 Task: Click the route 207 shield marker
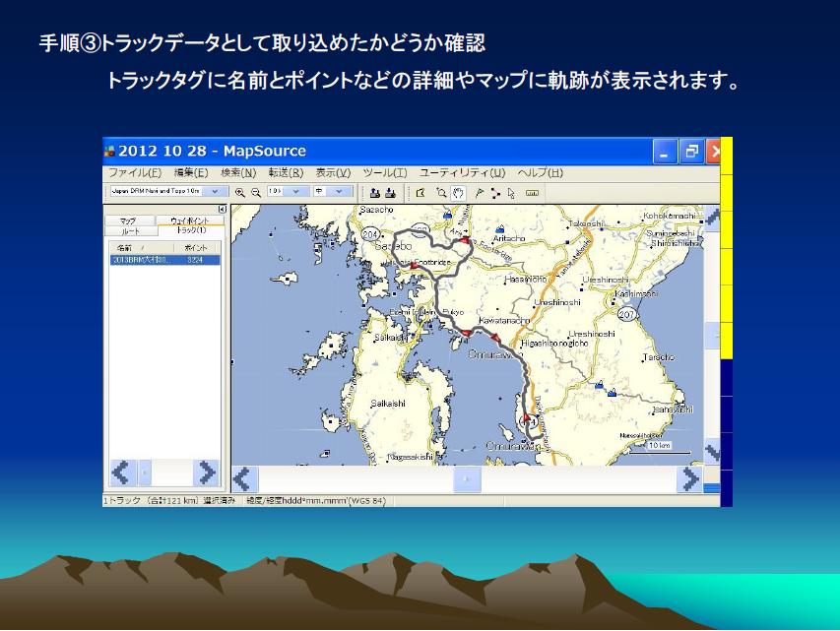[626, 314]
